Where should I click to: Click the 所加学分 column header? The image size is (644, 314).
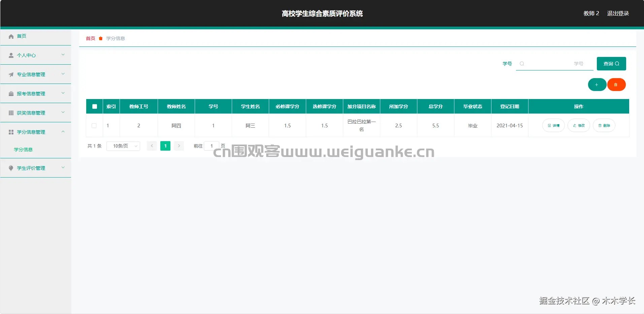(x=398, y=106)
